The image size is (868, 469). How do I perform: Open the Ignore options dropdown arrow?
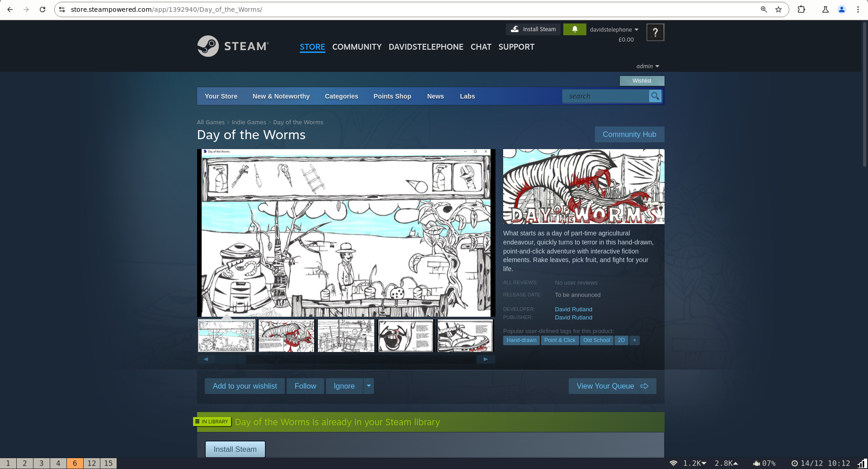coord(369,386)
